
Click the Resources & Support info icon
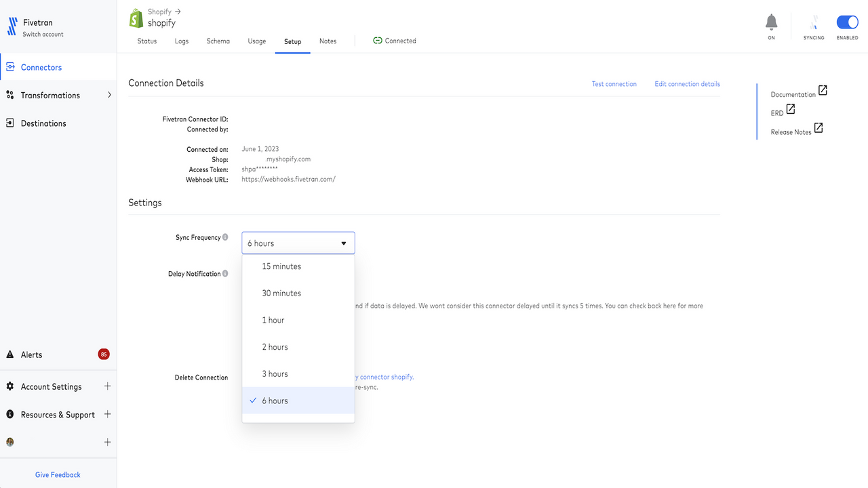10,414
